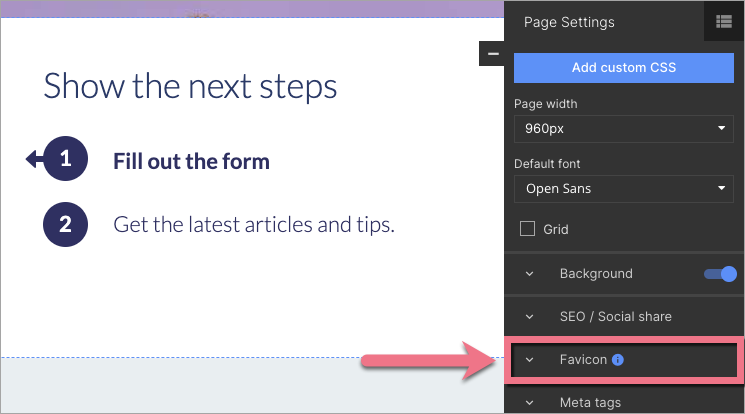Toggle the Background switch off

point(720,274)
